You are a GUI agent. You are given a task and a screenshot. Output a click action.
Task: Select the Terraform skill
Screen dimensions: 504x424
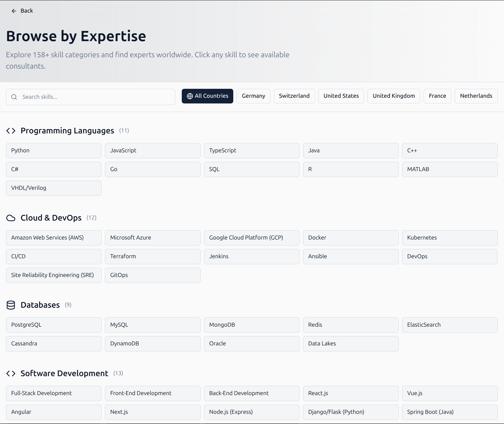[x=152, y=256]
